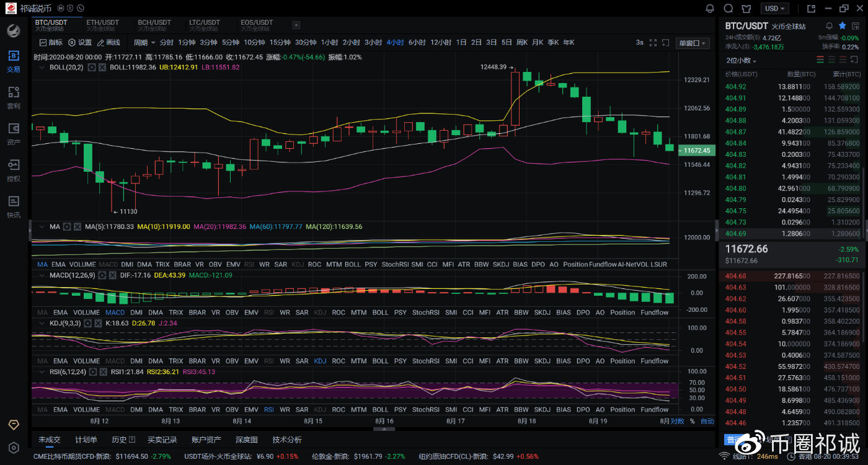Toggle the BTC/USDT favorite star
The height and width of the screenshot is (465, 868).
click(842, 26)
